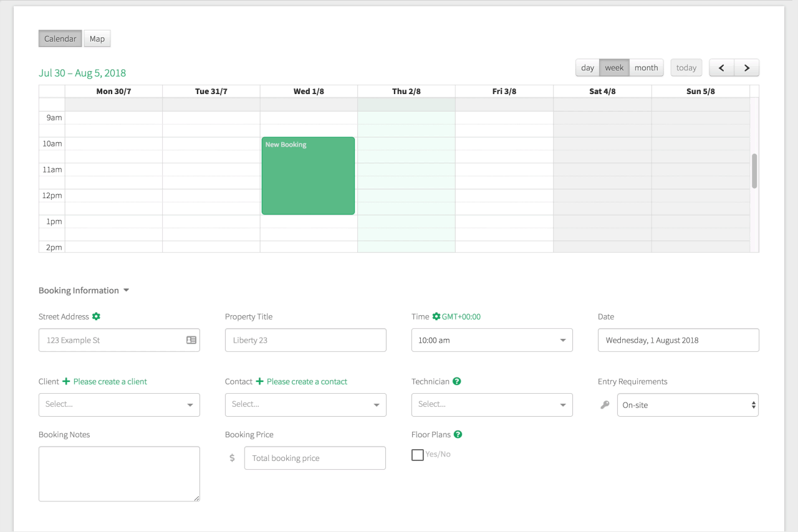
Task: Focus the Property Title input field
Action: pyautogui.click(x=305, y=340)
